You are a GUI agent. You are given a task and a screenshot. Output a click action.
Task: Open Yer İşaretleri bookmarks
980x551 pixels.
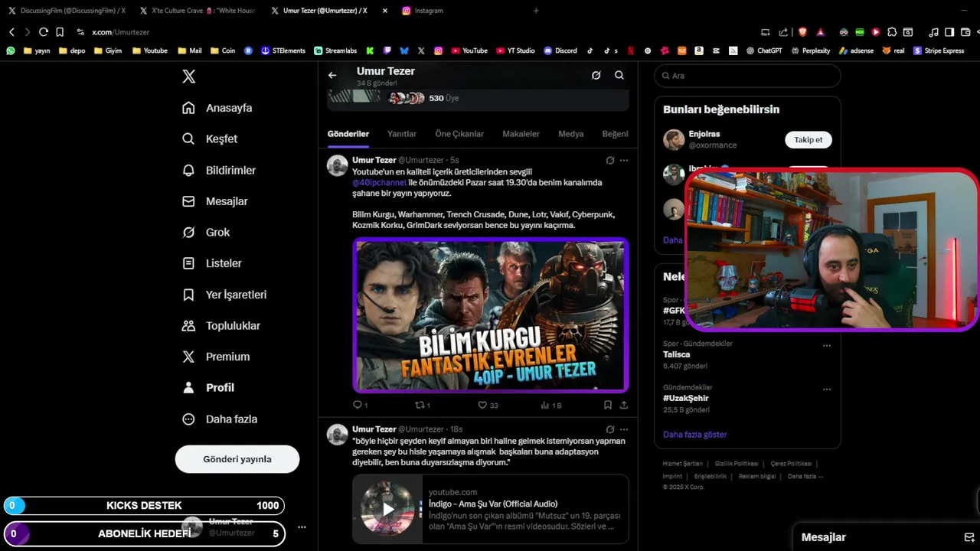(224, 295)
